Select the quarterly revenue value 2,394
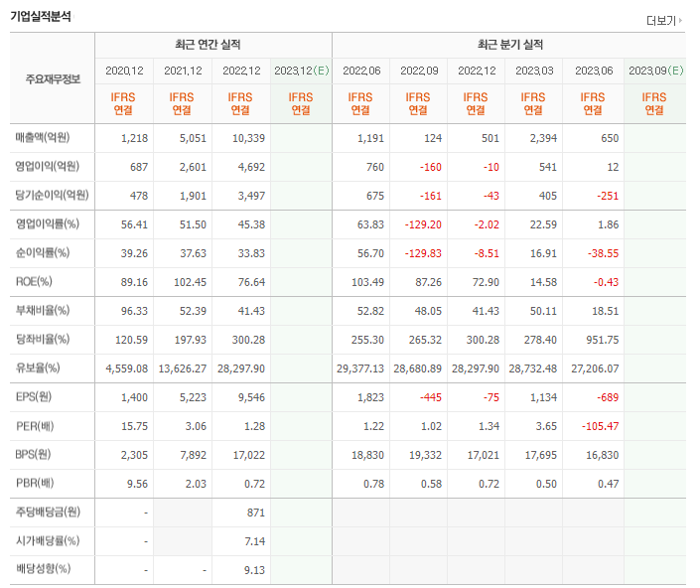The height and width of the screenshot is (588, 700). 543,138
